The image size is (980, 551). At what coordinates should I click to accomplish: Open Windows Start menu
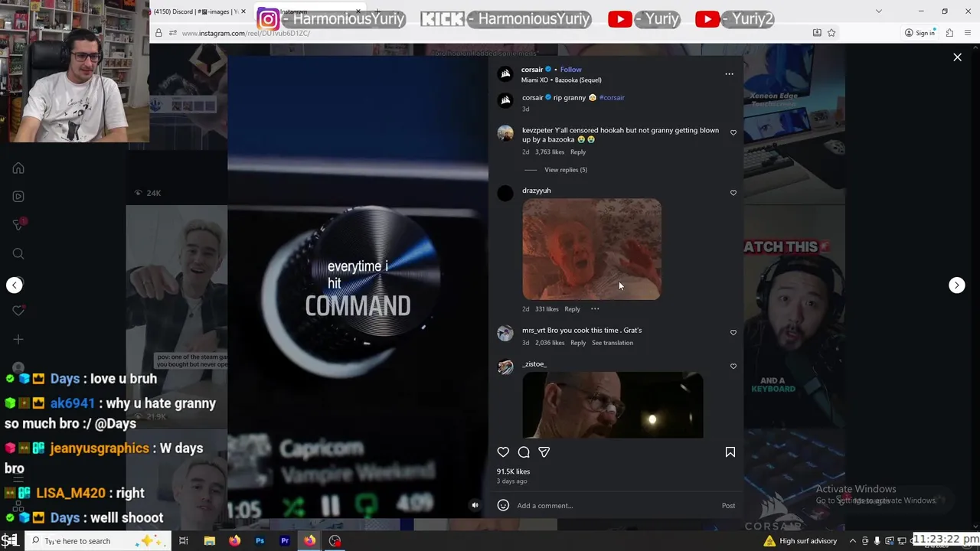pyautogui.click(x=10, y=541)
